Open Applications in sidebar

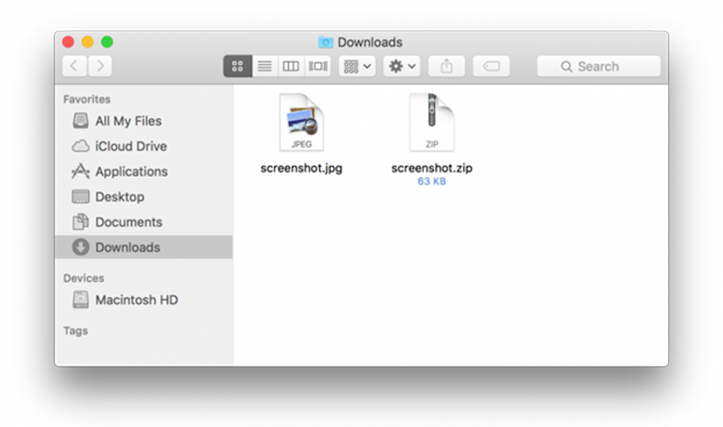(x=143, y=172)
